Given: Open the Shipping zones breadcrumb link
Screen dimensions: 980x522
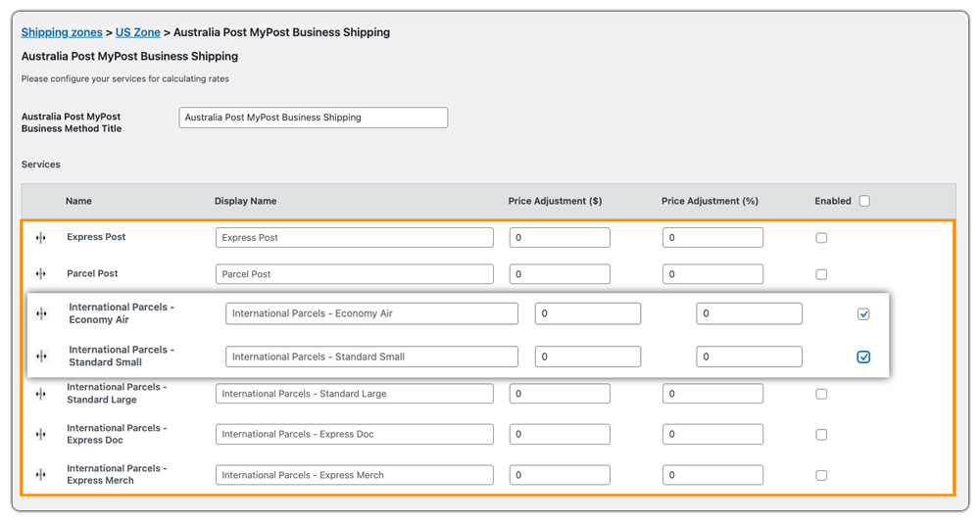Looking at the screenshot, I should (x=62, y=32).
